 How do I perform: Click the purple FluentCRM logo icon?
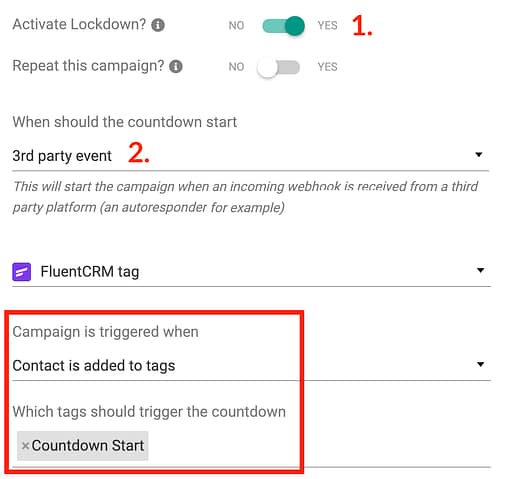(x=22, y=272)
